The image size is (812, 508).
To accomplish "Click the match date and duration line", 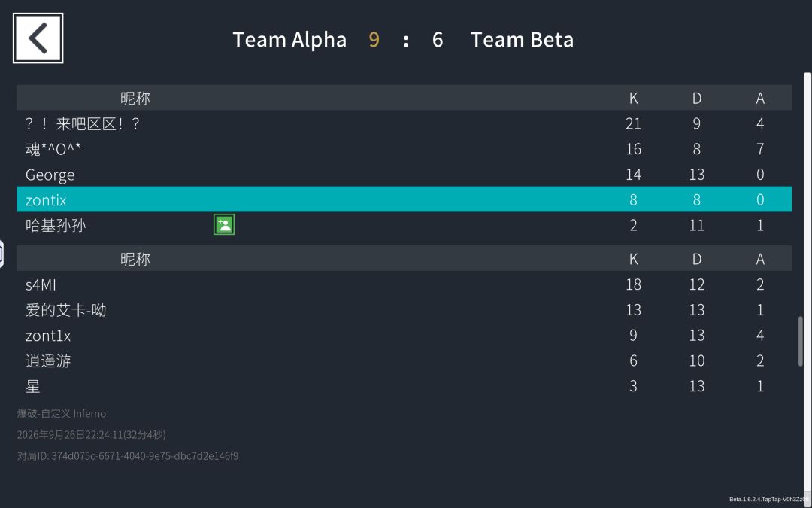I will pos(92,434).
